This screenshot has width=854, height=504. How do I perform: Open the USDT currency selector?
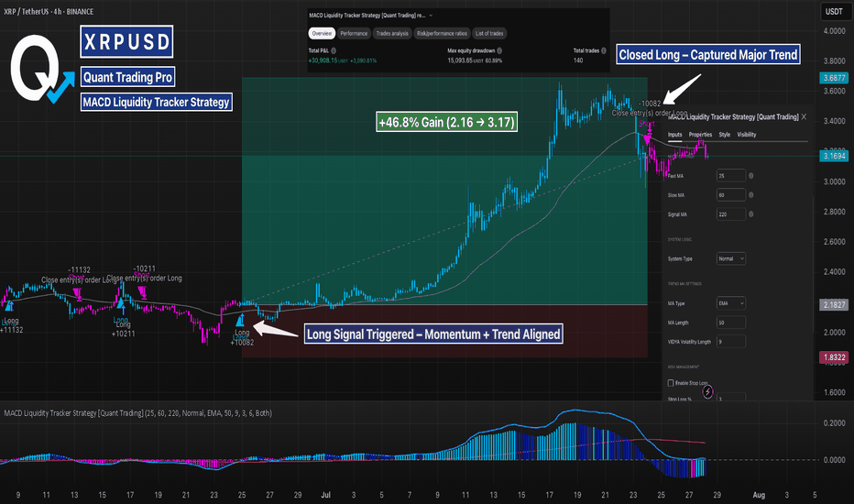(834, 11)
